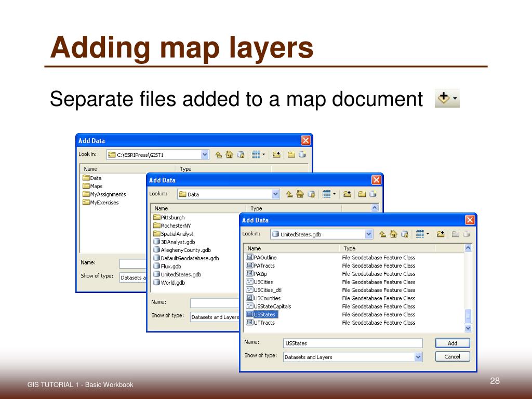Select the USCities feature class
The height and width of the screenshot is (399, 532).
(259, 282)
